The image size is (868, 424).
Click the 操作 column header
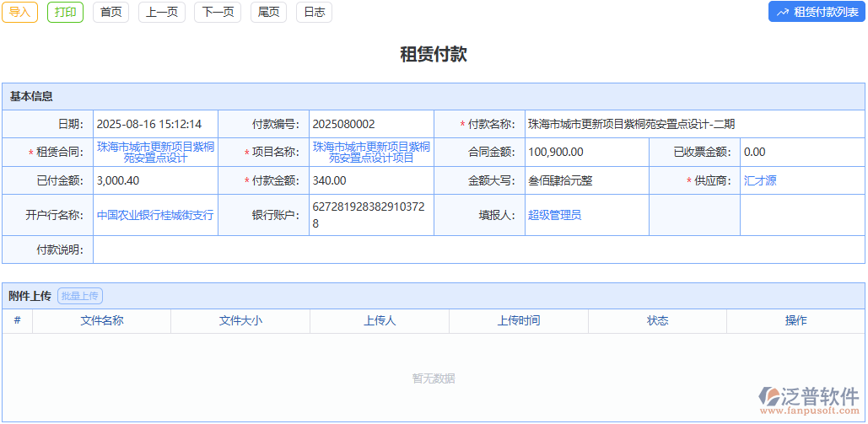tap(796, 320)
